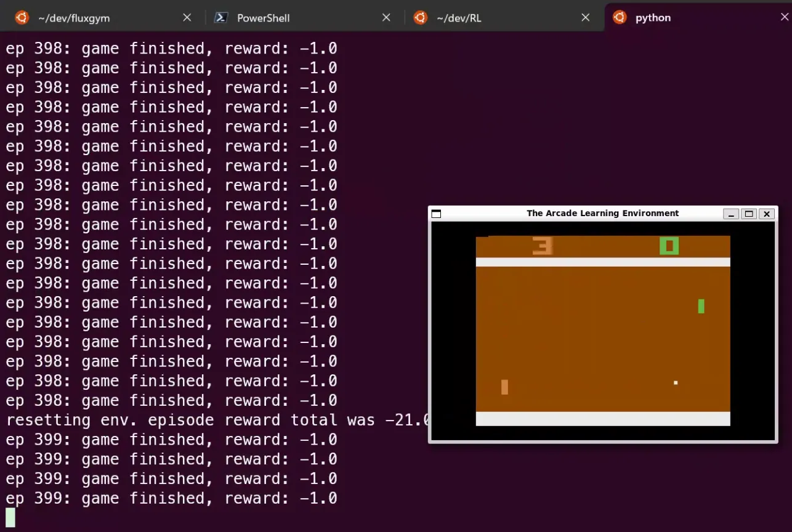Click the Ubuntu icon on the ~/dev/fluxgym tab
This screenshot has width=792, height=532.
(22, 18)
